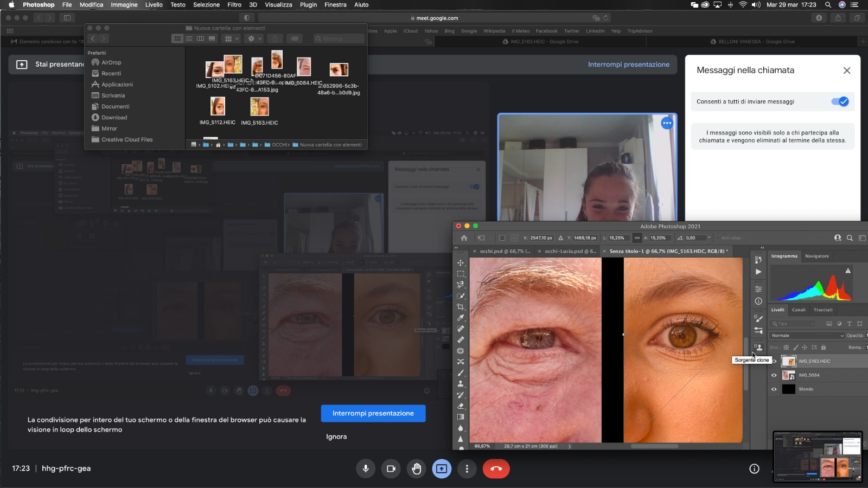The image size is (868, 488).
Task: Switch to the Canali tab
Action: [x=799, y=310]
